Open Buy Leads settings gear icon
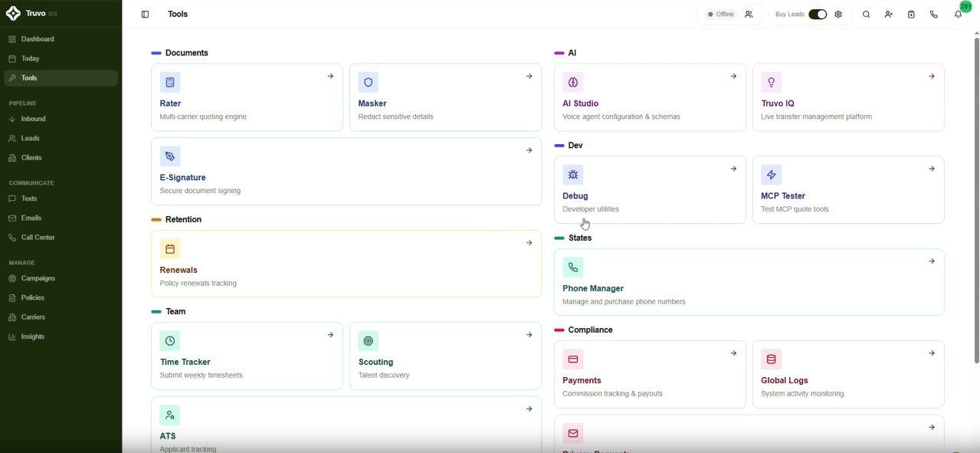 click(x=838, y=15)
